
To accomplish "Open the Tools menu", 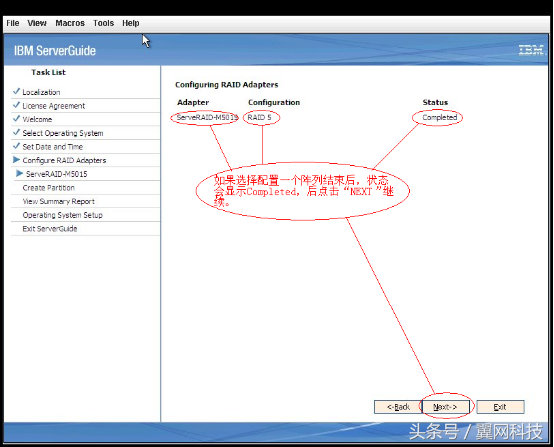I will [104, 23].
